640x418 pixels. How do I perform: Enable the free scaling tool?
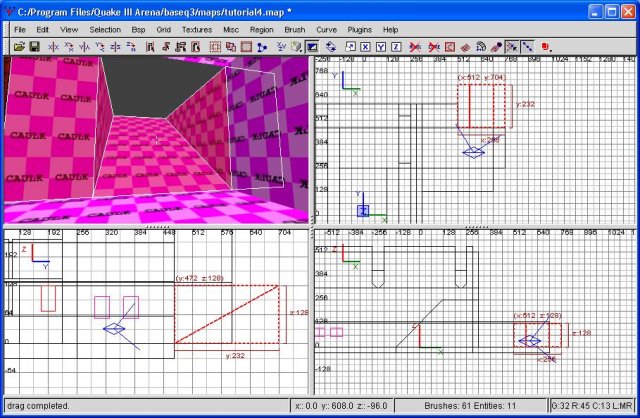point(350,47)
